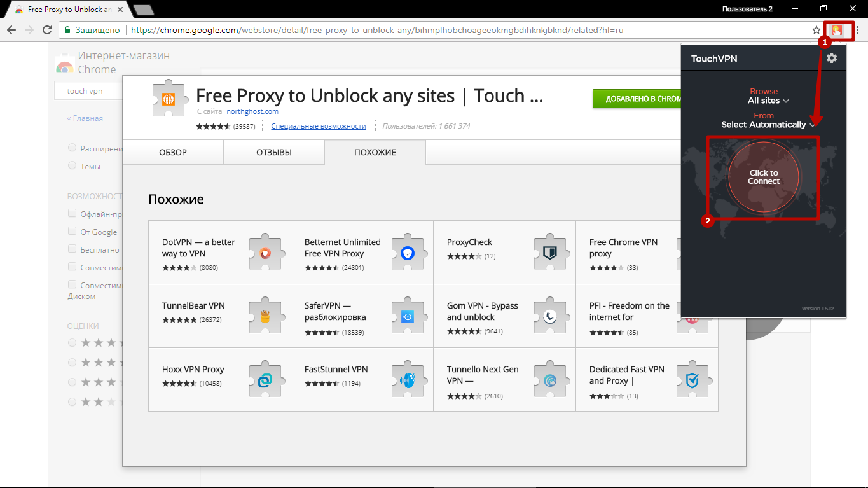The width and height of the screenshot is (868, 488).
Task: Check the От Google checkbox
Action: pyautogui.click(x=72, y=231)
